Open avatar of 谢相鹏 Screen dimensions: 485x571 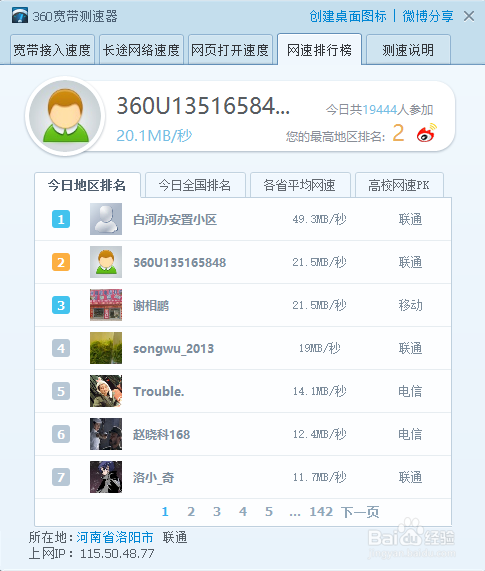pos(106,305)
